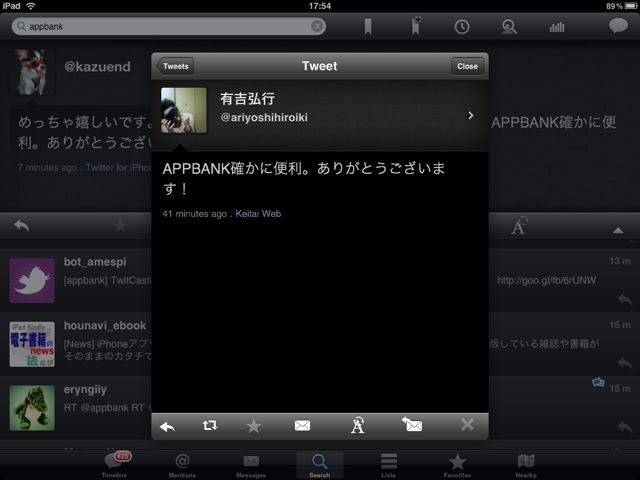Screen dimensions: 640x480
Task: Email the tweet with envelope icon
Action: tap(302, 426)
